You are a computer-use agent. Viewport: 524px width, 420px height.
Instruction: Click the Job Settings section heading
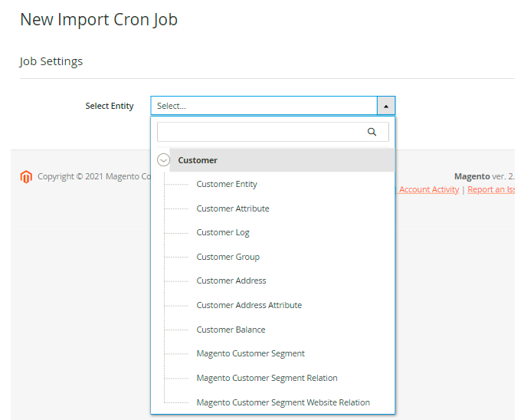click(51, 61)
